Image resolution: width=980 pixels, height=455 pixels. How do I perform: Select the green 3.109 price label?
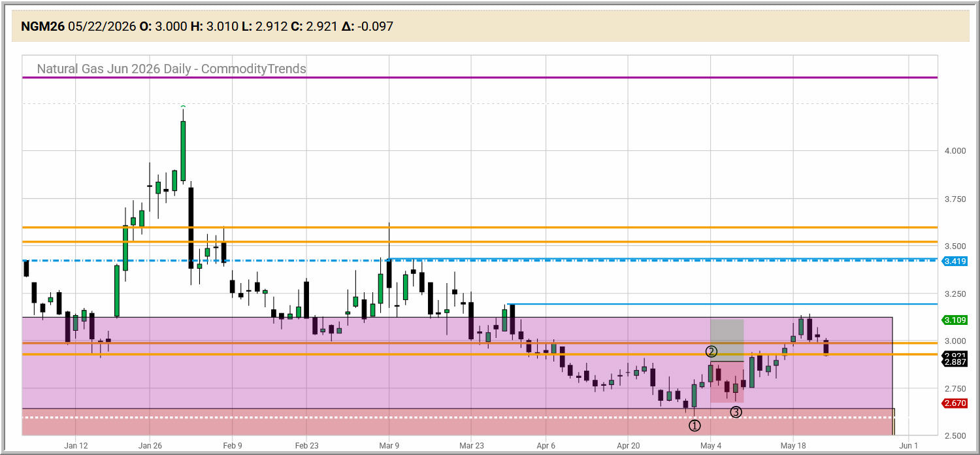point(955,320)
